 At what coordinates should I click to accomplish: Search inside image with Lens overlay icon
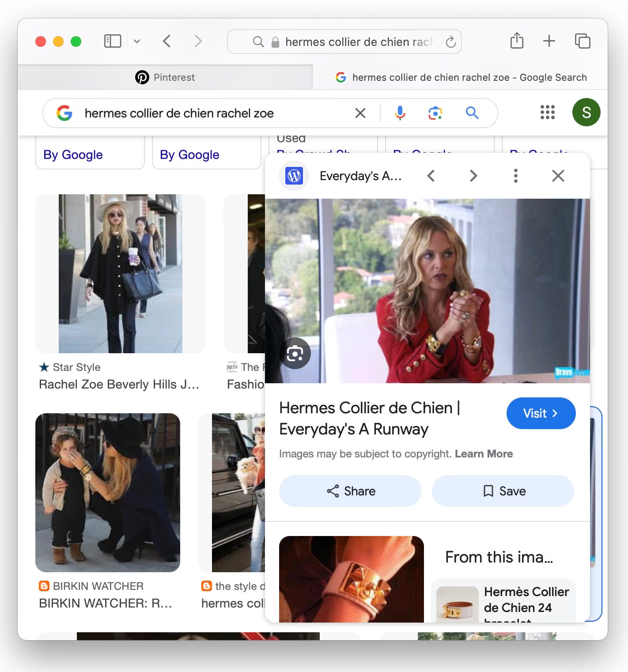click(295, 353)
